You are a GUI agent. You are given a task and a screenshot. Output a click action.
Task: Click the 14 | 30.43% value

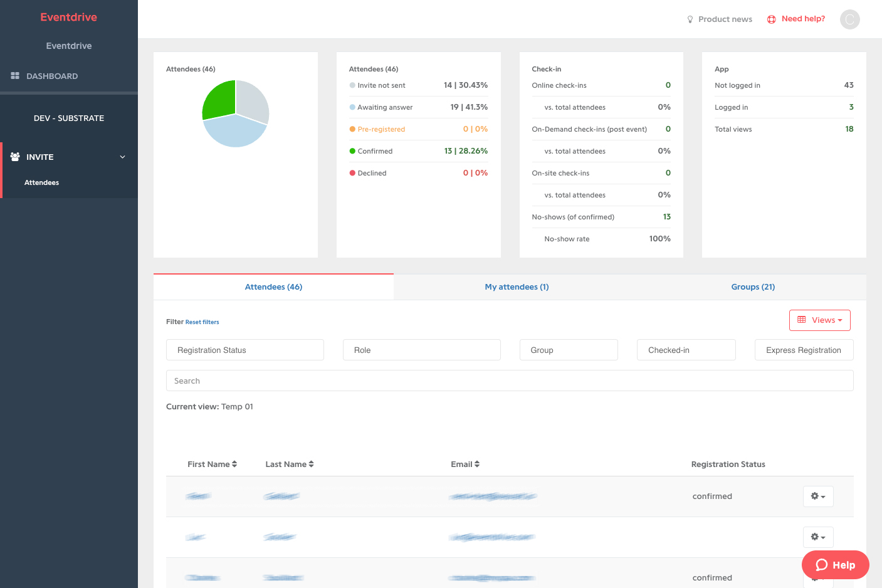(x=466, y=85)
